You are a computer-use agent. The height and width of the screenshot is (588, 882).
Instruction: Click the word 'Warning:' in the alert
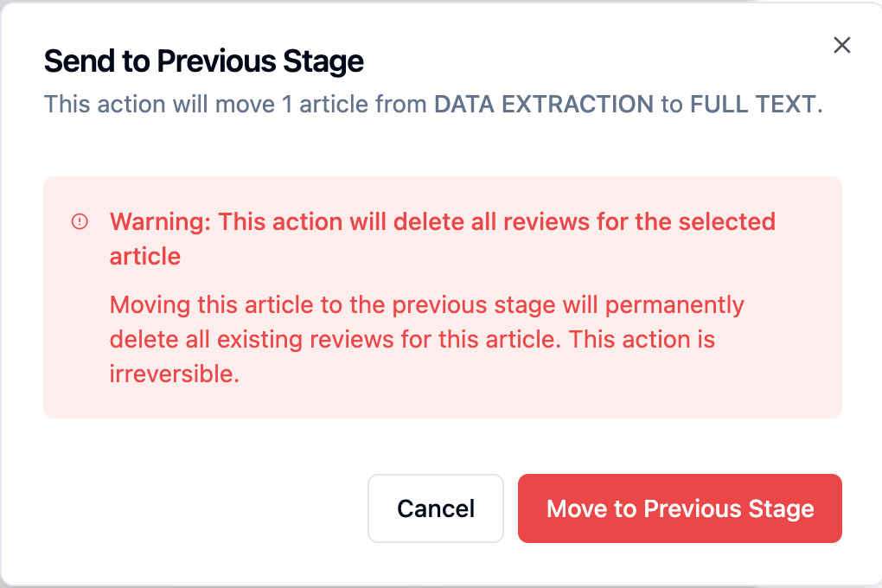click(x=161, y=221)
